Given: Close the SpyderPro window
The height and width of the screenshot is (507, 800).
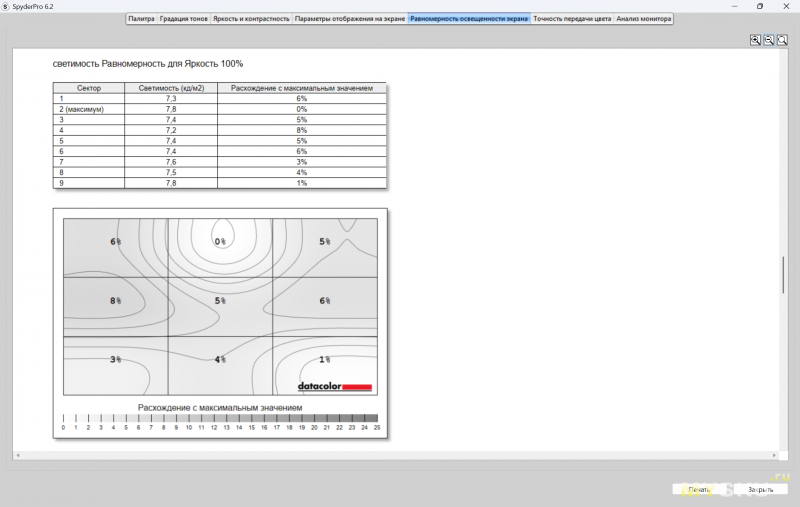Looking at the screenshot, I should pyautogui.click(x=787, y=6).
